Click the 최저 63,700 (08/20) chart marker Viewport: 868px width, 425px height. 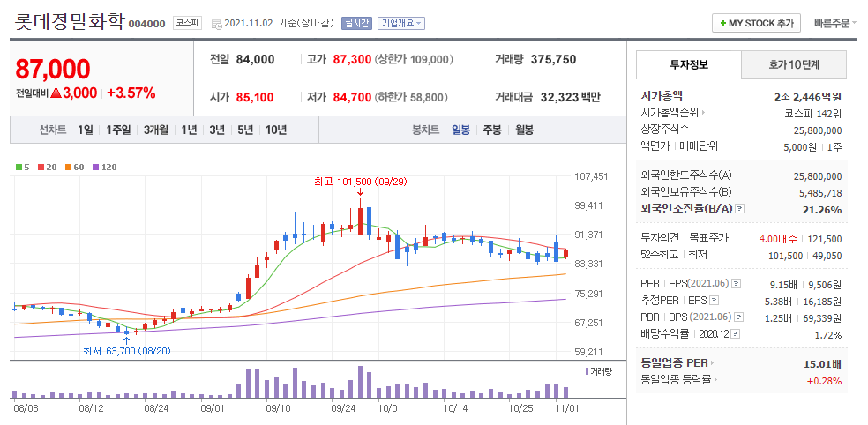pos(127,350)
